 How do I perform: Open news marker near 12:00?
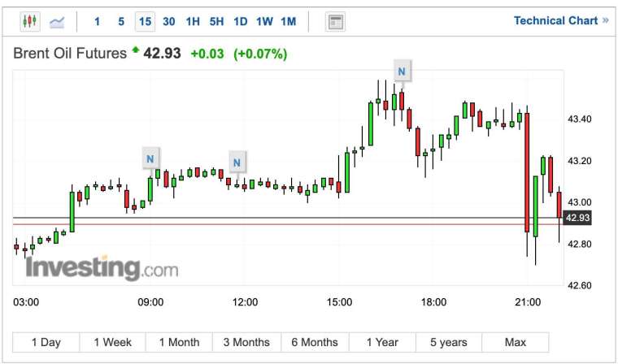pyautogui.click(x=237, y=162)
